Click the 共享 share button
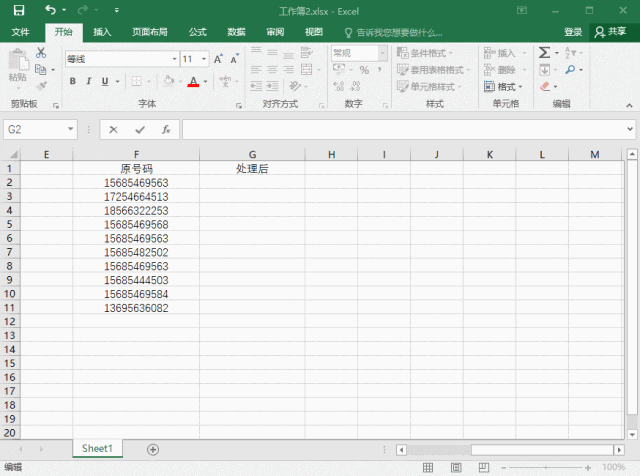640x476 pixels. 610,32
